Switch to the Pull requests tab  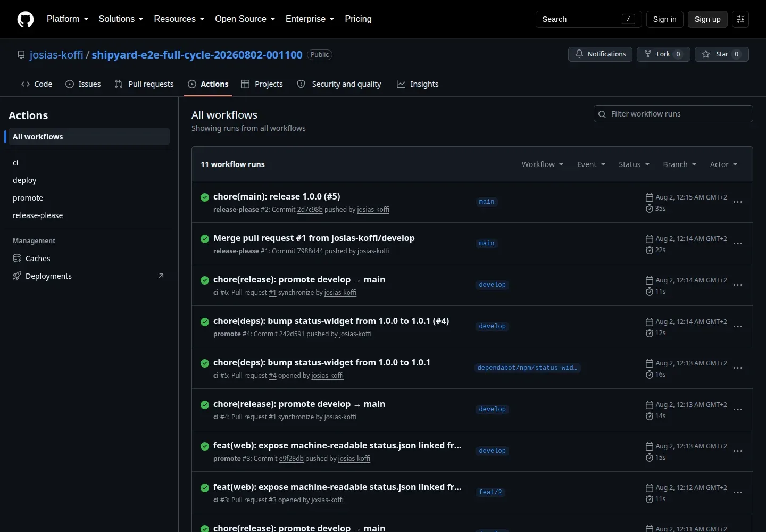coord(144,84)
